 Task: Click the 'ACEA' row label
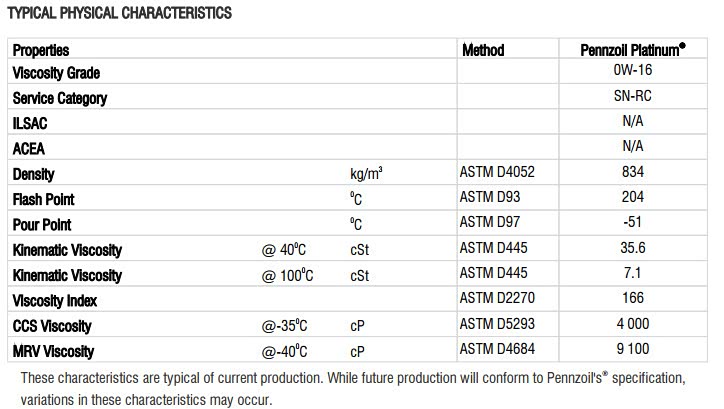click(x=29, y=148)
